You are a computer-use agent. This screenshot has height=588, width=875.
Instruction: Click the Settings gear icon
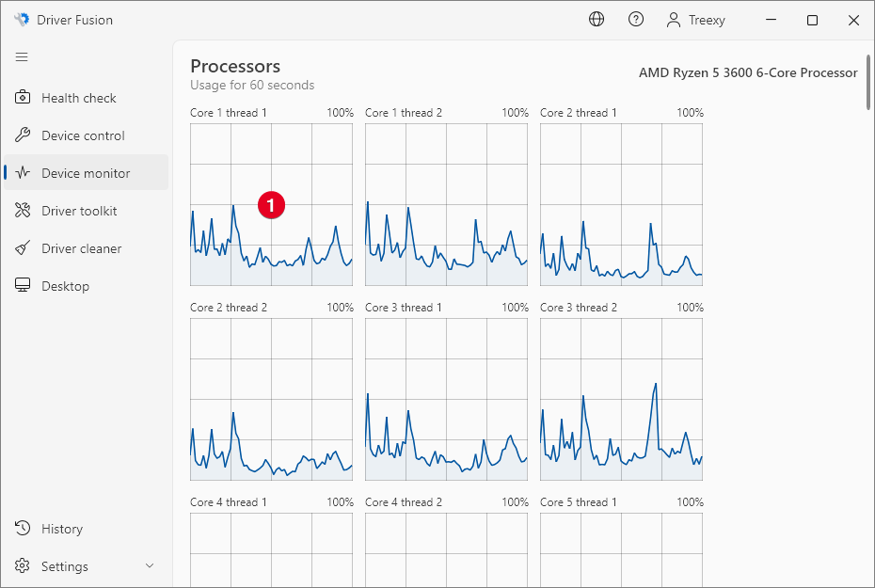(23, 565)
